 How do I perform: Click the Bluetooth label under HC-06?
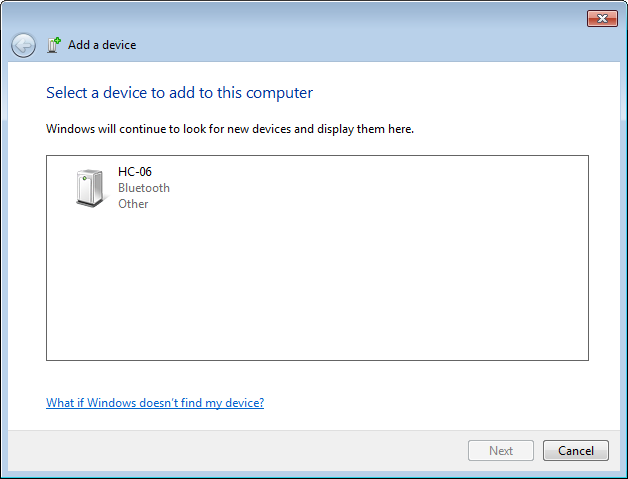144,188
